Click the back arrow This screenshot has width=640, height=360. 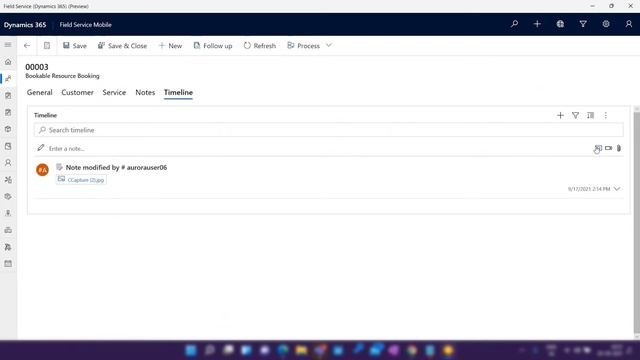pyautogui.click(x=27, y=45)
